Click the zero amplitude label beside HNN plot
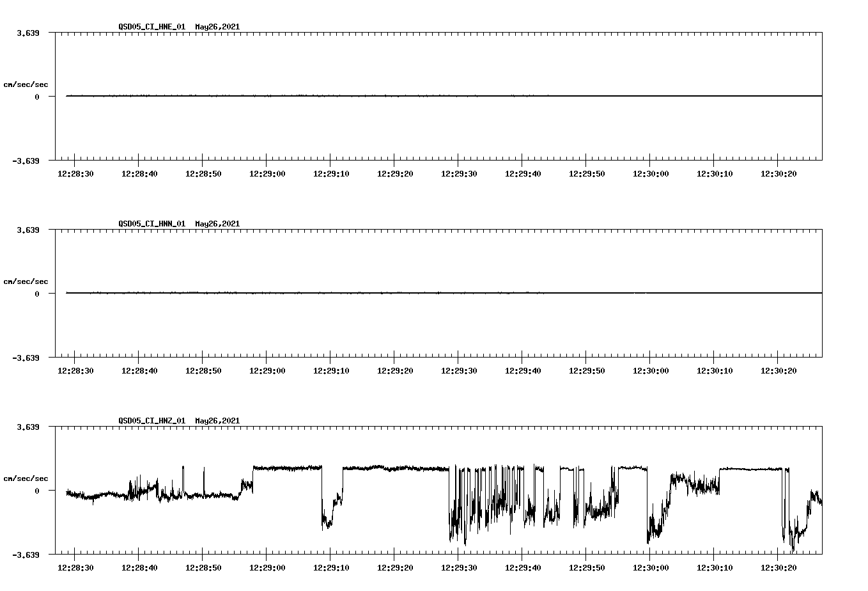The image size is (868, 591). click(36, 294)
